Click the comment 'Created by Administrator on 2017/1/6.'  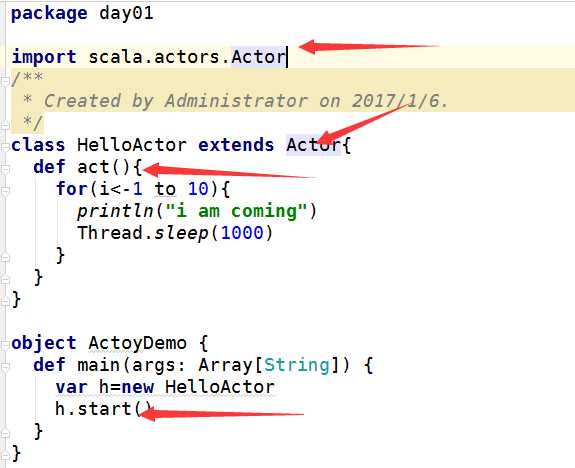pos(246,101)
